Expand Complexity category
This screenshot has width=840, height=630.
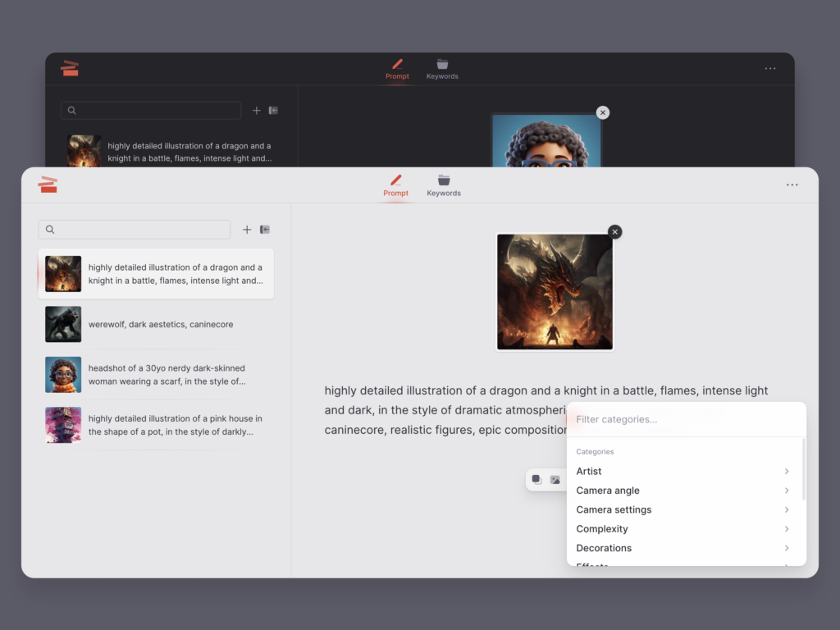(682, 529)
